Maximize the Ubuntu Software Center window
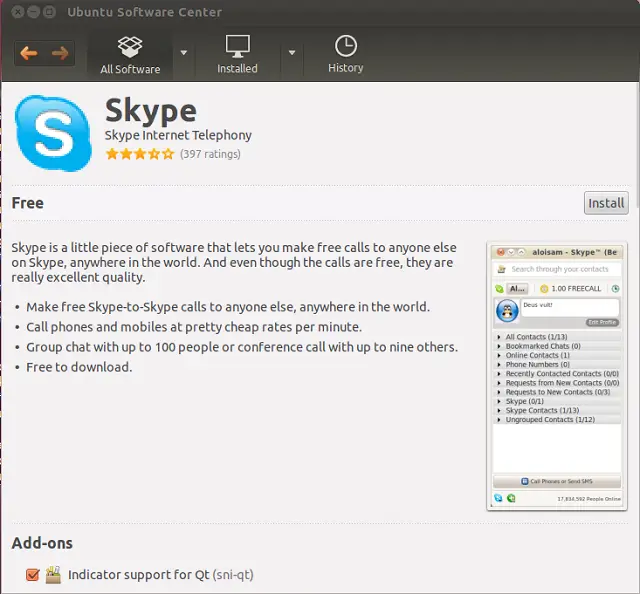Viewport: 640px width, 594px height. pyautogui.click(x=49, y=12)
